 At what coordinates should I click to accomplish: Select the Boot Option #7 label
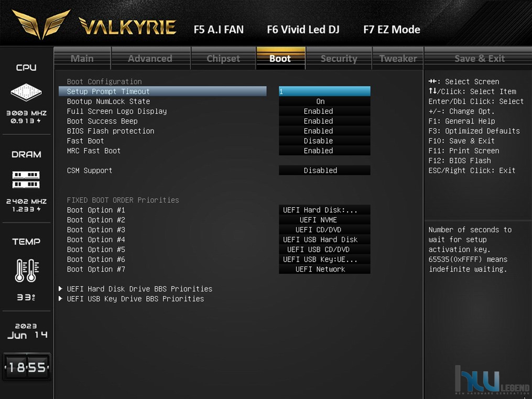click(96, 269)
